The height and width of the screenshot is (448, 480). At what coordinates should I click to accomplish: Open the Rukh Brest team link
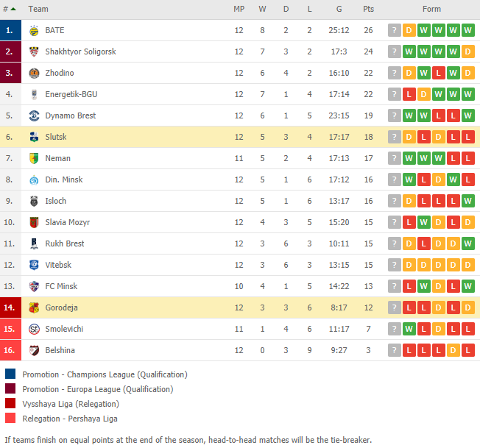coord(65,243)
